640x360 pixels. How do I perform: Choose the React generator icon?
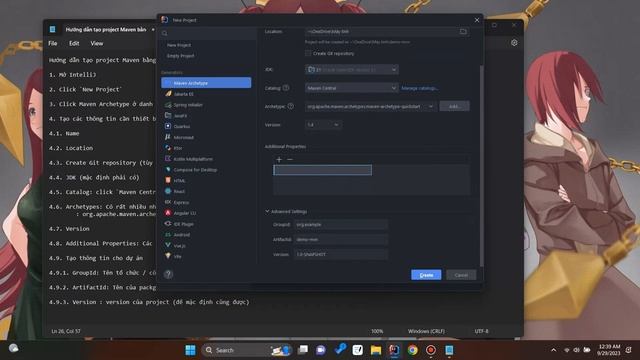point(168,191)
